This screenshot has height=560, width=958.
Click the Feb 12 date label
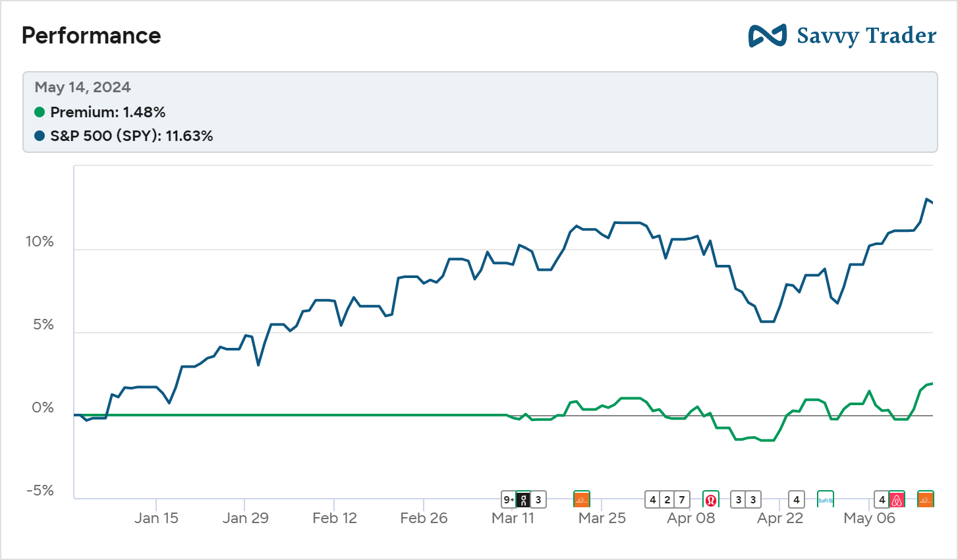coord(335,518)
